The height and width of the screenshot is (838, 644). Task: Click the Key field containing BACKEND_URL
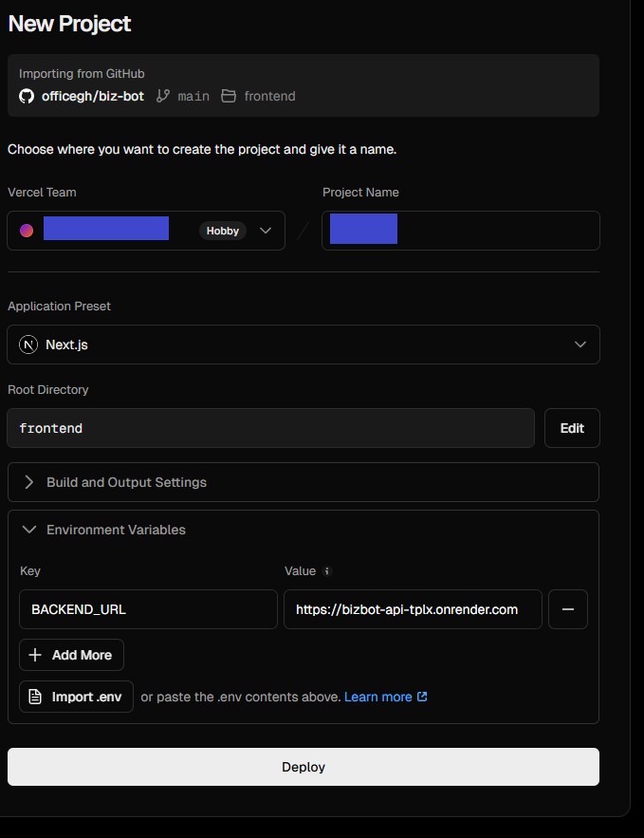click(x=148, y=609)
